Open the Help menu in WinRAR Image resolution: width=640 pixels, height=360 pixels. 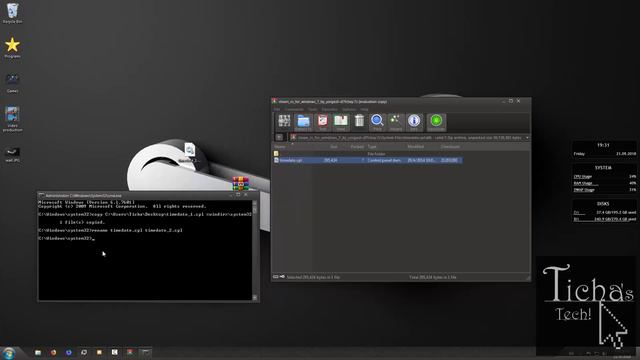364,109
